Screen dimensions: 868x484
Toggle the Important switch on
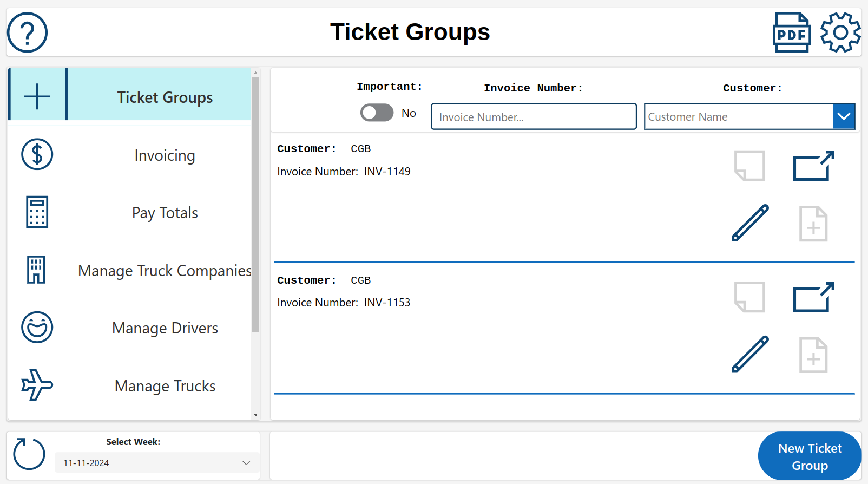[377, 113]
